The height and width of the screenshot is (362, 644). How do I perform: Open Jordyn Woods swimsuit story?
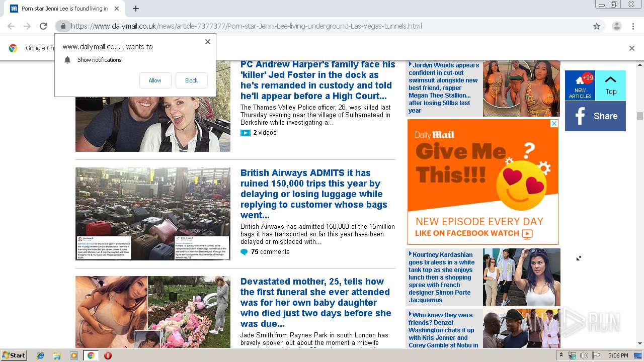[x=444, y=87]
